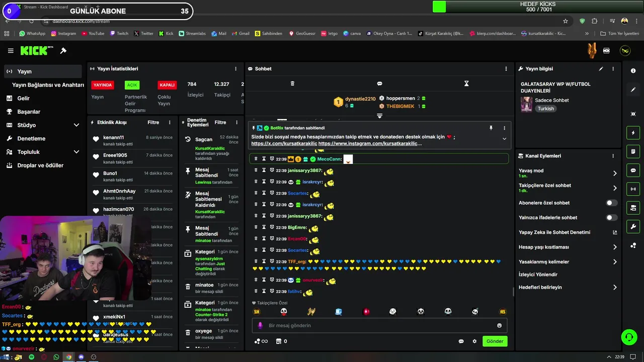
Task: Click the gavel icon next to the Kick logo
Action: coord(63,51)
